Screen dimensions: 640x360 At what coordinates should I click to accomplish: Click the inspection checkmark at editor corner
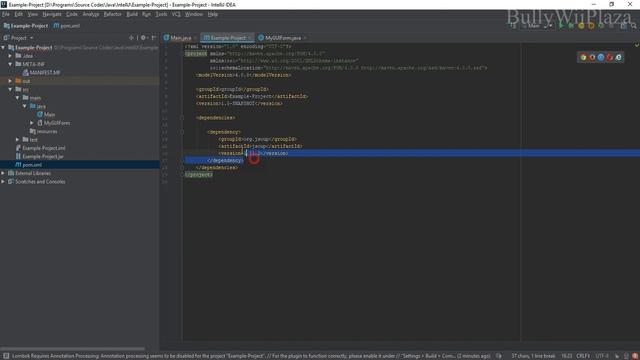click(636, 45)
